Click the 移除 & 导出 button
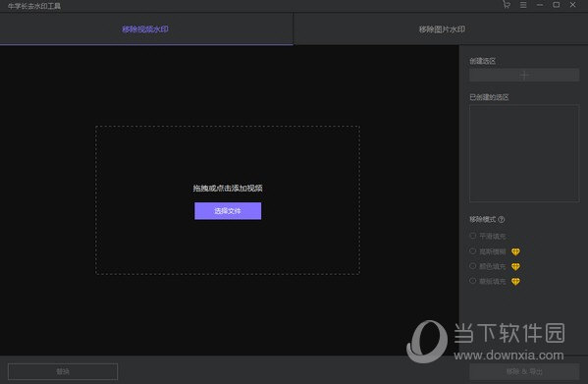 pos(524,371)
